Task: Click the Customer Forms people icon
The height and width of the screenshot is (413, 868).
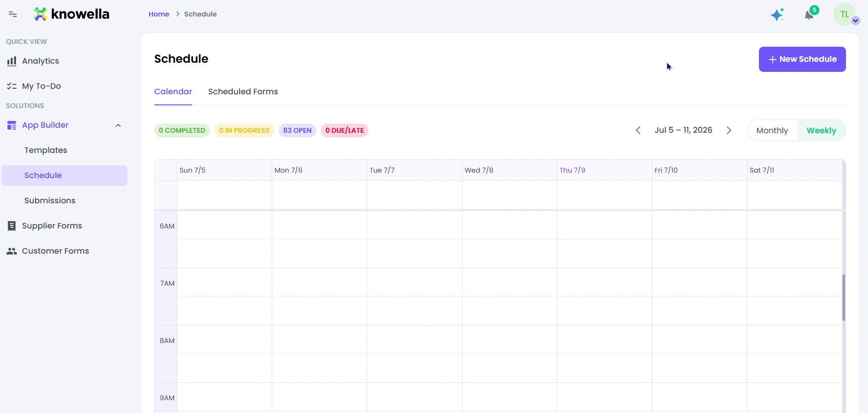Action: coord(12,251)
